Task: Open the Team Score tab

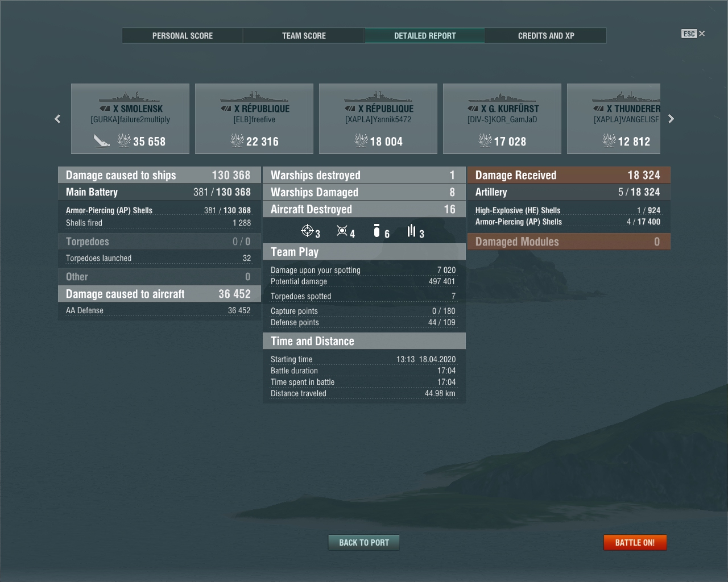Action: [304, 36]
